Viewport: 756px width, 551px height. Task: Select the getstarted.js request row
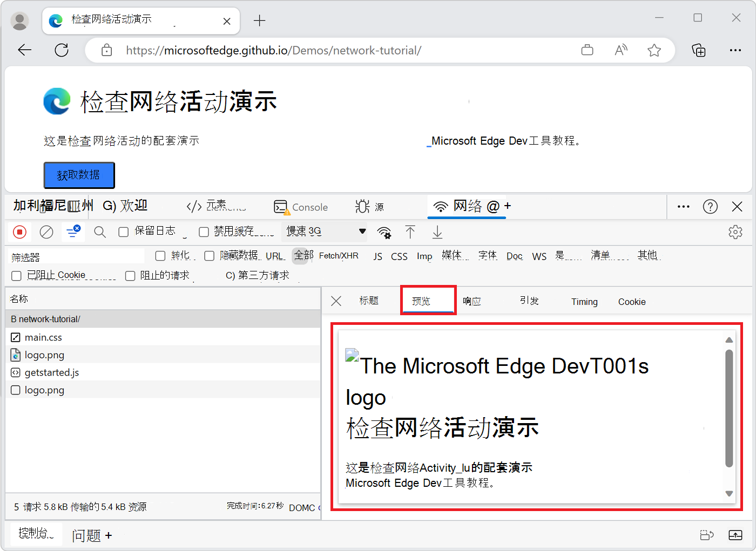[x=163, y=372]
